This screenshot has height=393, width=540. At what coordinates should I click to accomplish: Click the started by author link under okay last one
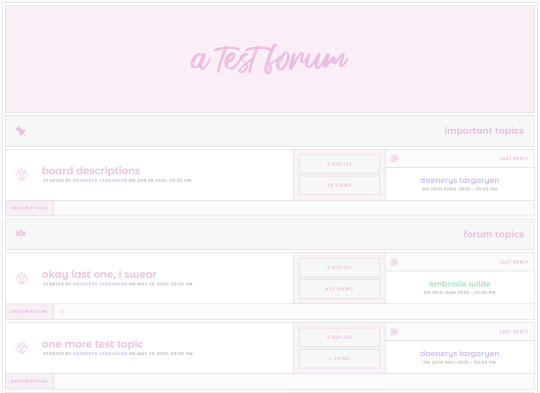[x=100, y=284]
